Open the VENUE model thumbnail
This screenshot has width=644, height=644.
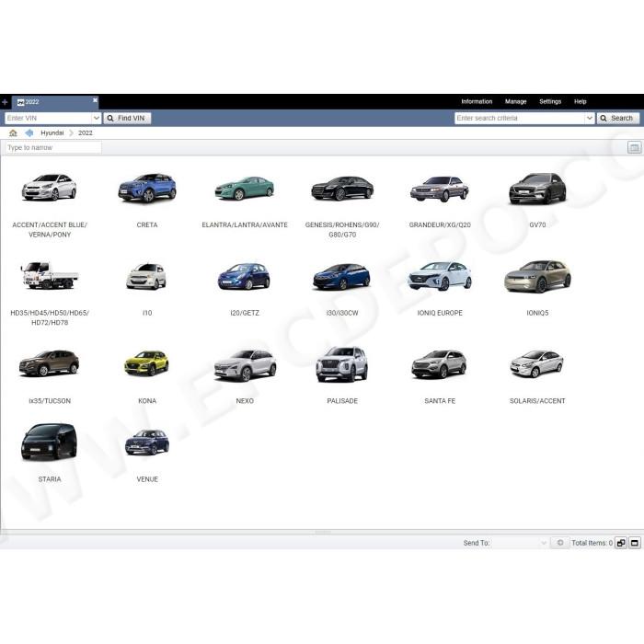point(146,442)
